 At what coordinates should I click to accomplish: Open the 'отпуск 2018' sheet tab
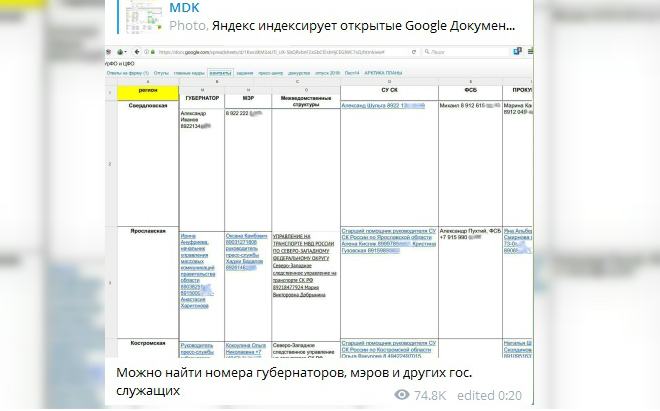327,73
